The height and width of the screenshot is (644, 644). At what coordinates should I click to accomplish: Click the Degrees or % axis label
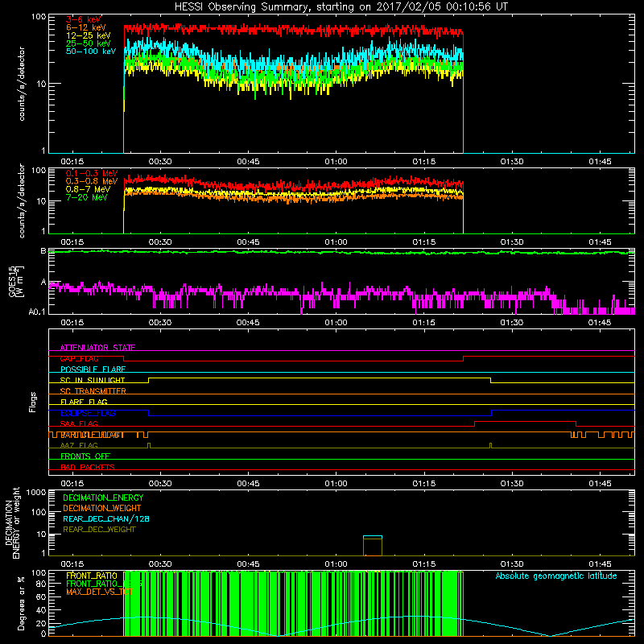click(x=21, y=603)
